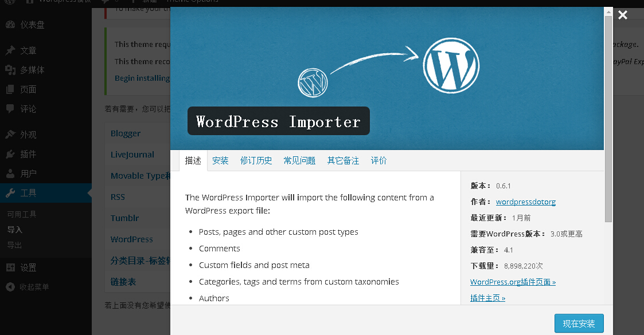Open the wordpressdotorg author link

click(x=525, y=202)
